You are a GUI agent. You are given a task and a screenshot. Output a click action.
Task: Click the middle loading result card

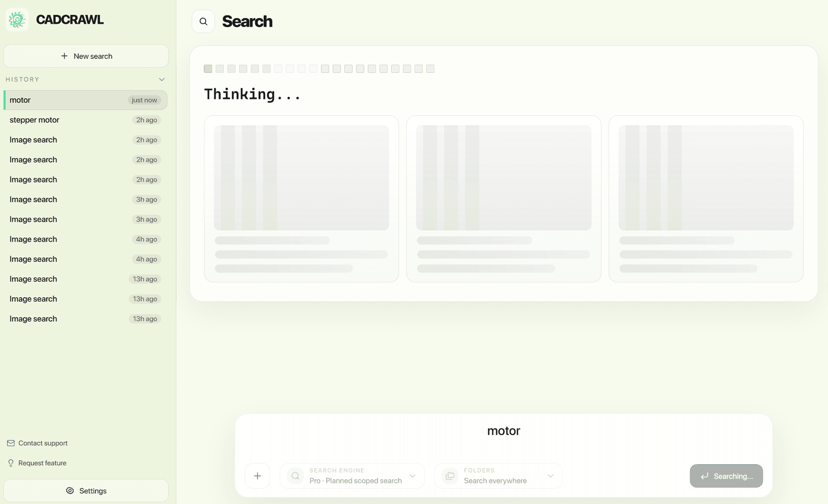point(504,199)
